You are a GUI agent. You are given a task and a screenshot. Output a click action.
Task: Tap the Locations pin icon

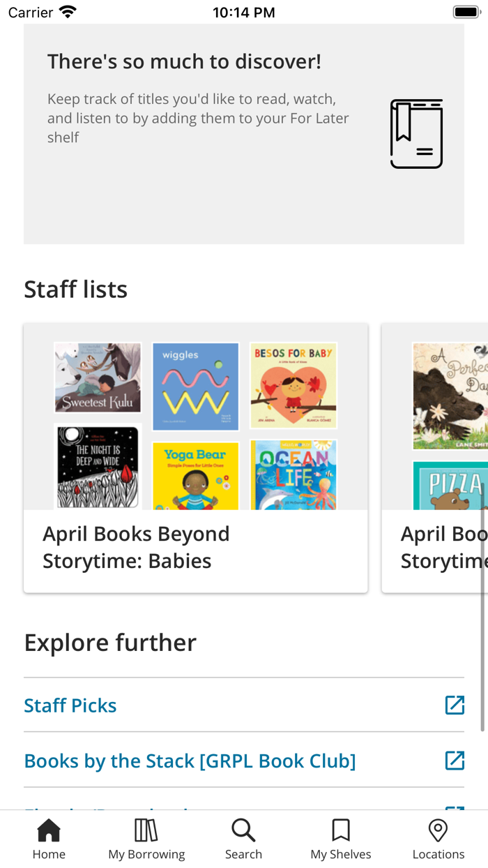pos(438,830)
